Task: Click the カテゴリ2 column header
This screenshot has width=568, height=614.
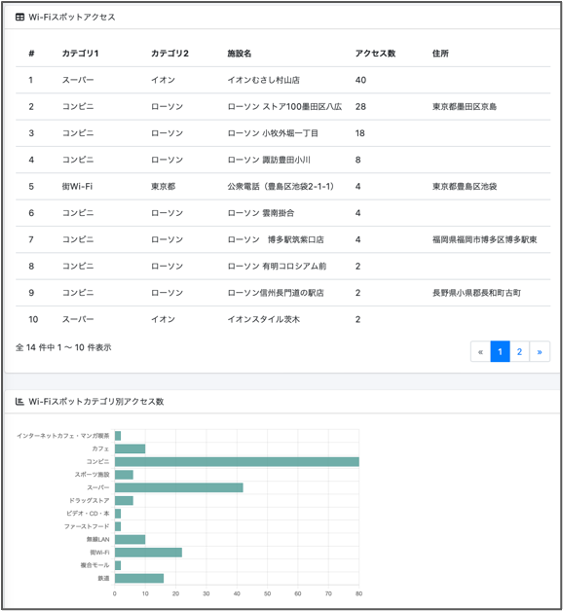Action: [x=171, y=54]
